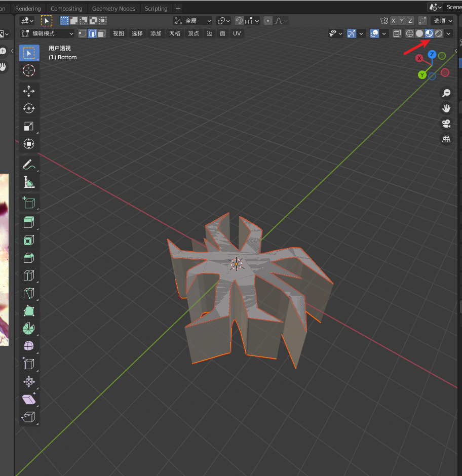Switch to rendered shading

[x=439, y=33]
